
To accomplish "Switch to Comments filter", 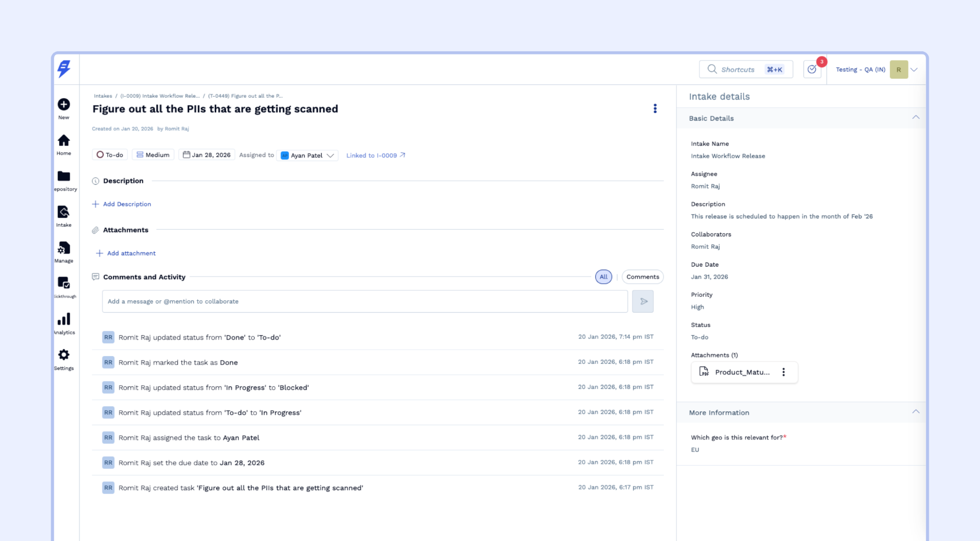I will (642, 277).
